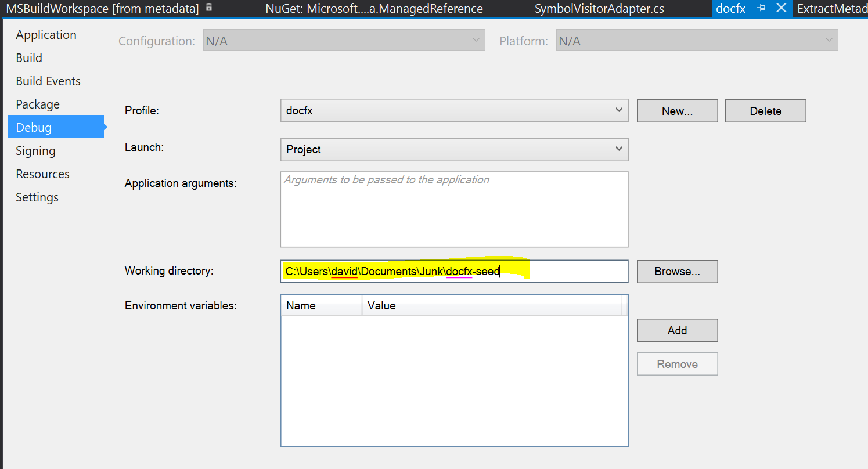Select the Settings properties section
868x469 pixels.
pos(37,197)
